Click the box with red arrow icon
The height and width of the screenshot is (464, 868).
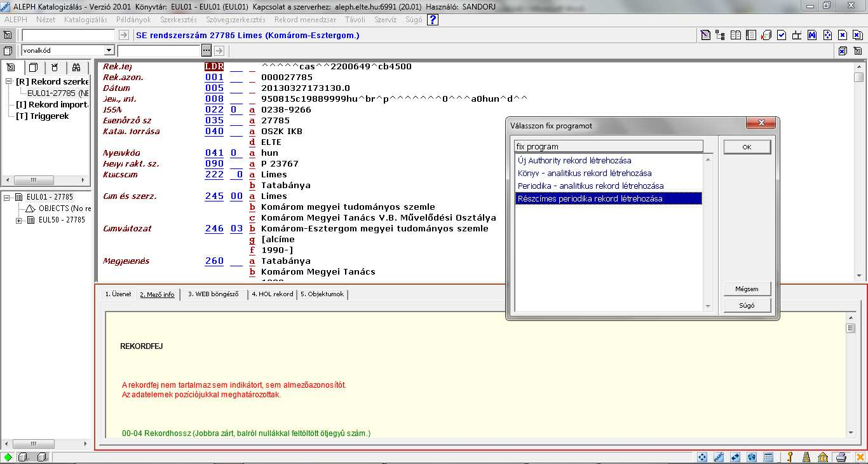(x=766, y=35)
